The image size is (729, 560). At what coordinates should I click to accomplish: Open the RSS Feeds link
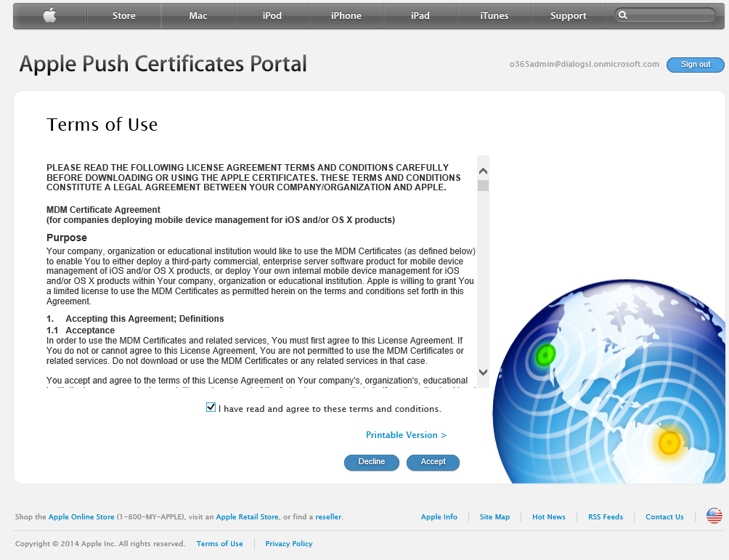point(606,516)
